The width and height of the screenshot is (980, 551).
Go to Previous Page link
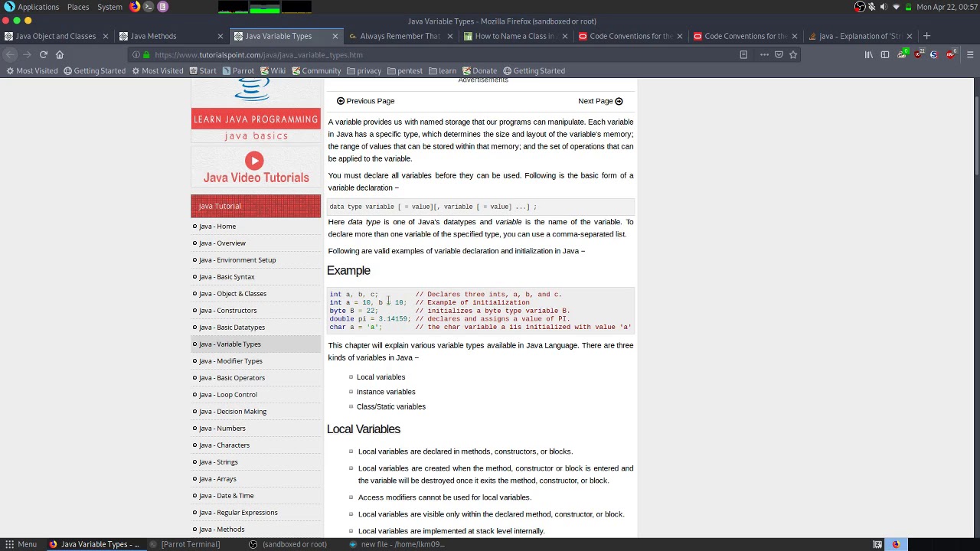click(x=365, y=101)
